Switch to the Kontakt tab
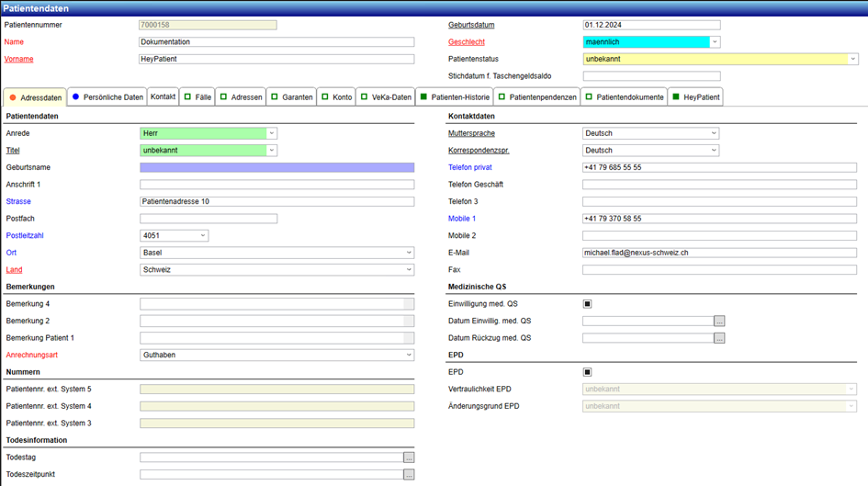 pyautogui.click(x=163, y=96)
